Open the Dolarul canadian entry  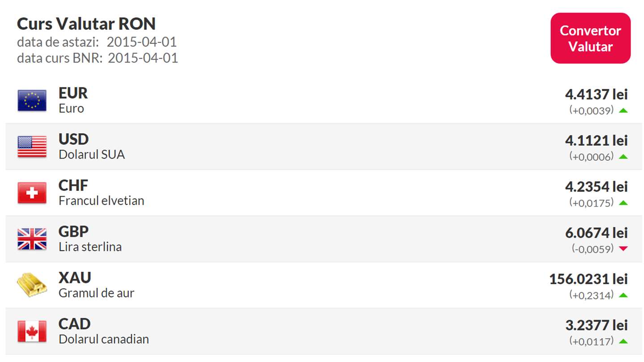103,339
